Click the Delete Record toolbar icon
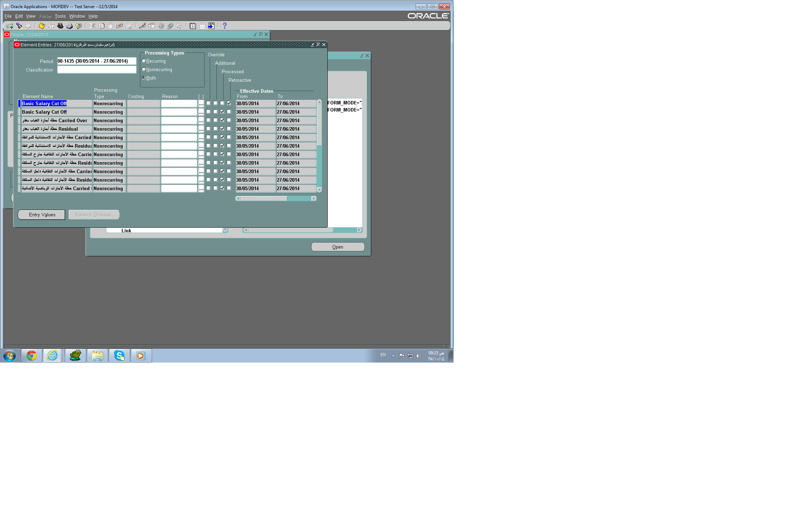This screenshot has width=812, height=507. click(x=129, y=26)
